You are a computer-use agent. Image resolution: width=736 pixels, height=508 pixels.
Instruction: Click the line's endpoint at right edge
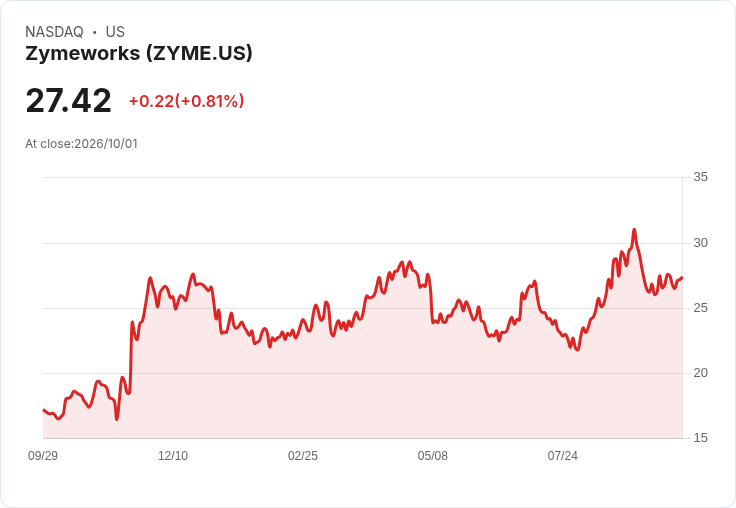tap(682, 277)
